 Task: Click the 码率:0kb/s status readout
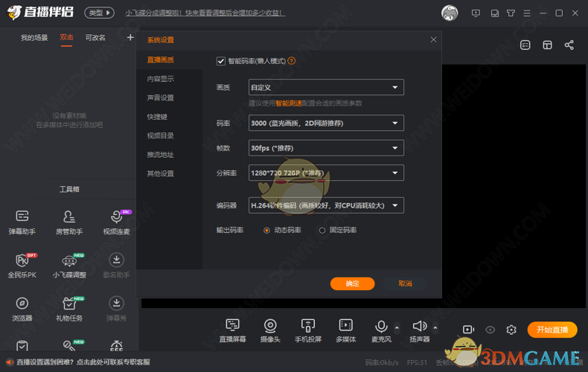(382, 362)
